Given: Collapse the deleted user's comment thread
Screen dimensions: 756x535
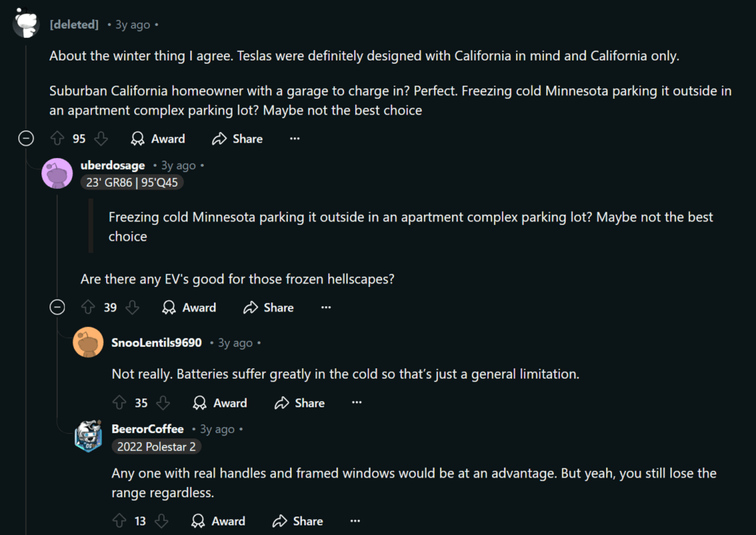Looking at the screenshot, I should pyautogui.click(x=26, y=139).
